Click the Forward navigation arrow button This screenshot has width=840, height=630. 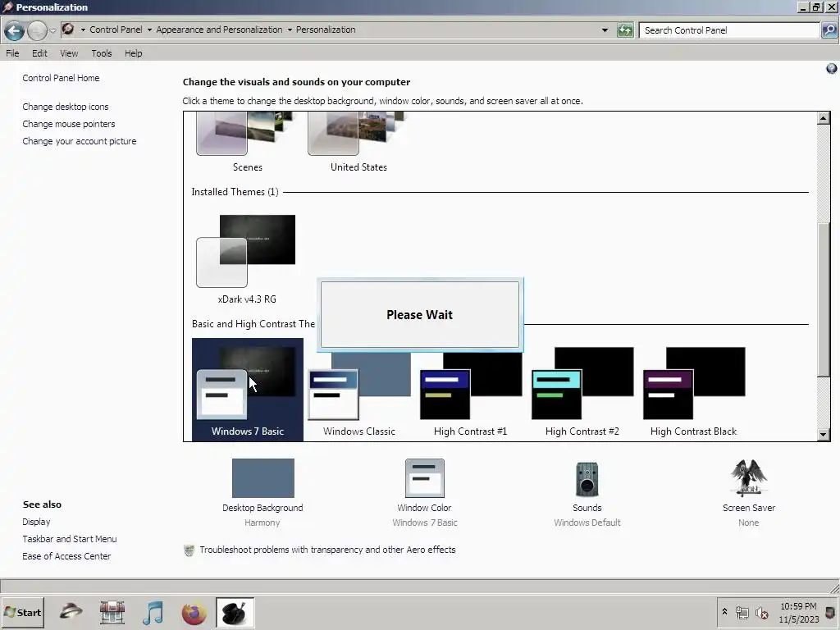tap(37, 31)
